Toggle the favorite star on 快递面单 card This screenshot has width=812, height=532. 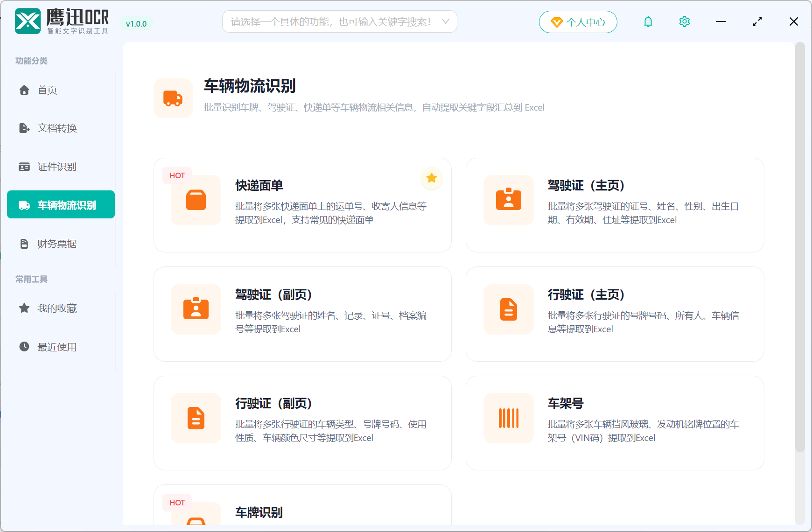431,178
